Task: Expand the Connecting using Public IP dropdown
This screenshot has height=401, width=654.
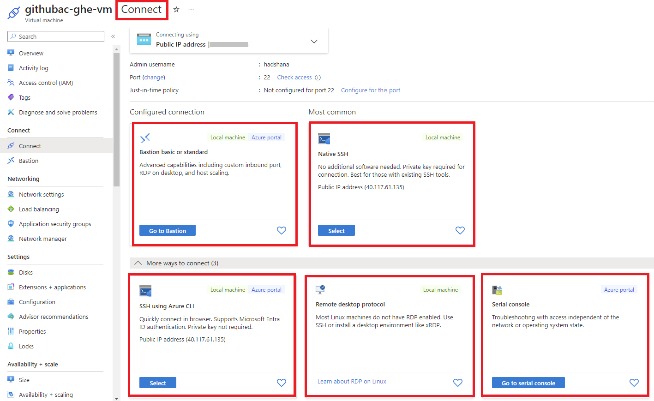Action: pos(314,41)
